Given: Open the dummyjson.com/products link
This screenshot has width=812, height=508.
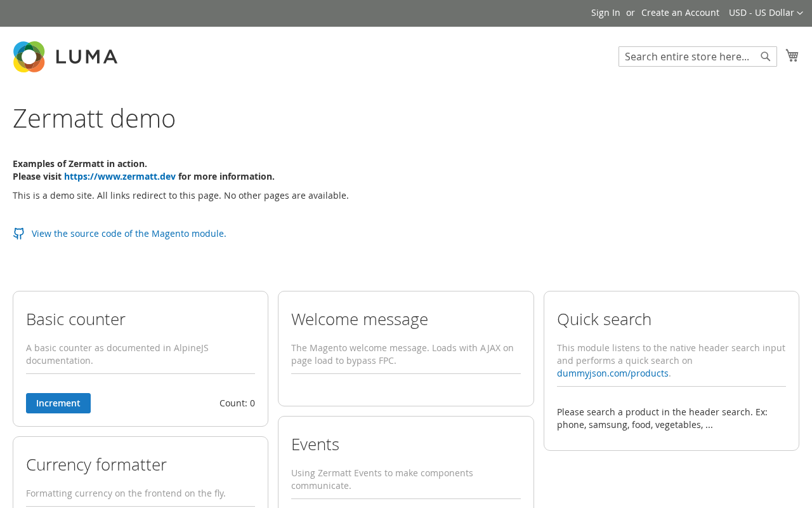Looking at the screenshot, I should point(613,373).
